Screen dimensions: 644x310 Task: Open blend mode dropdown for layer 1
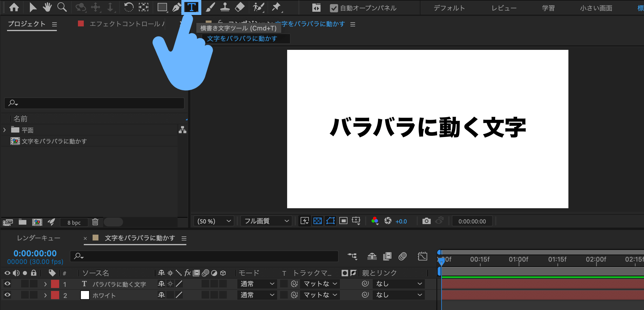257,284
